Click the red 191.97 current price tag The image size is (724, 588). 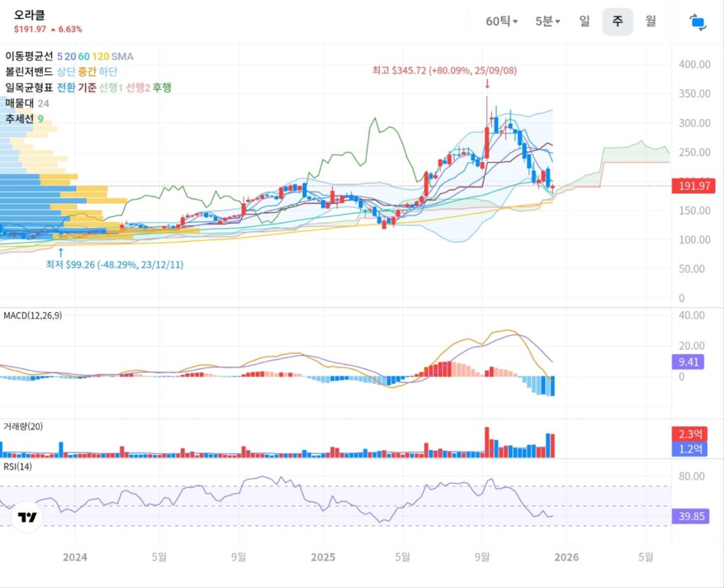[x=694, y=187]
